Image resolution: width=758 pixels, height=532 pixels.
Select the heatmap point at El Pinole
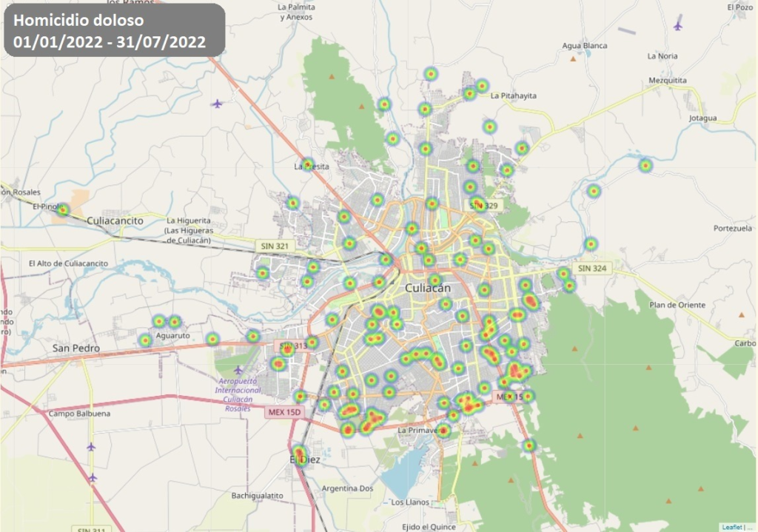[63, 209]
